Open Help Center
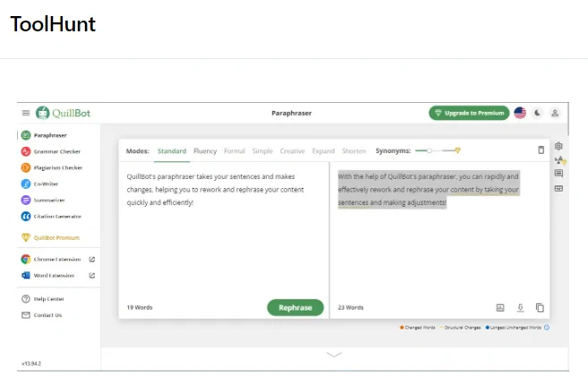 tap(43, 299)
